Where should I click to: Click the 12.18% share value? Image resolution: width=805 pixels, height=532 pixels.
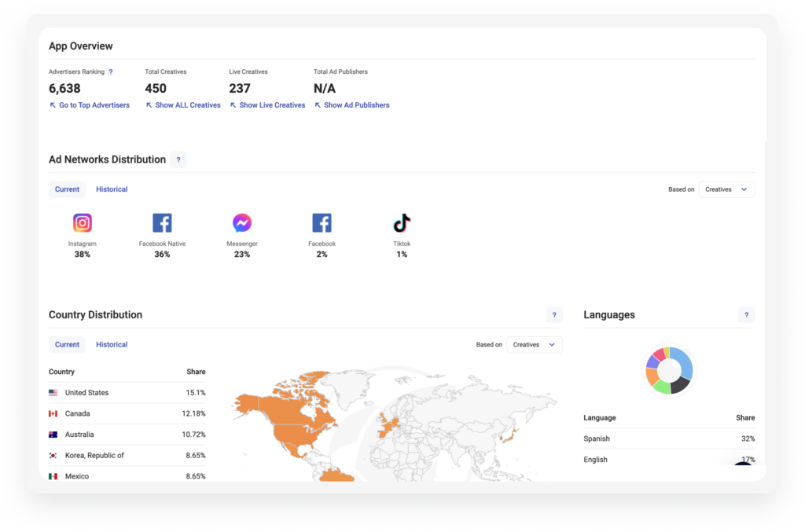pyautogui.click(x=193, y=413)
